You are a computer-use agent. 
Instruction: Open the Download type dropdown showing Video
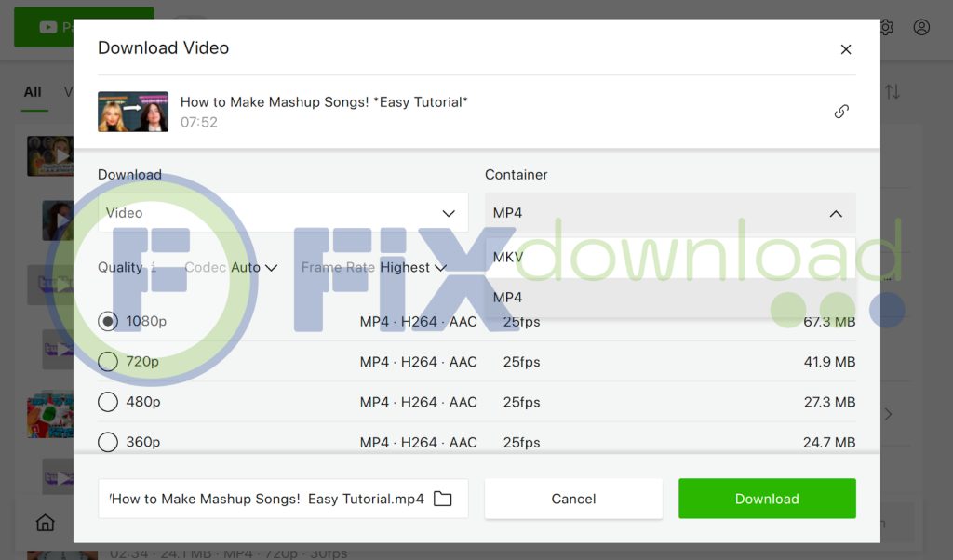coord(283,213)
